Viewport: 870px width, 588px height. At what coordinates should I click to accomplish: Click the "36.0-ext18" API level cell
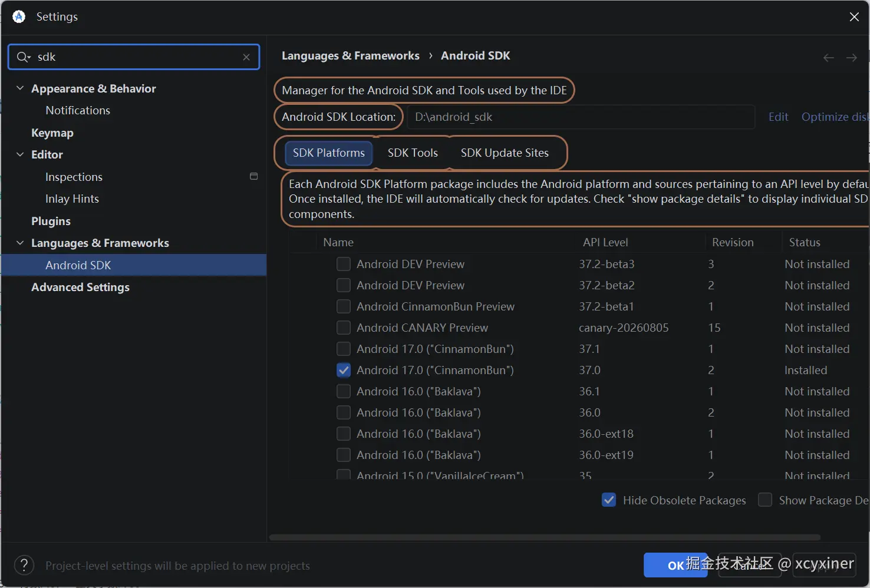click(x=606, y=434)
